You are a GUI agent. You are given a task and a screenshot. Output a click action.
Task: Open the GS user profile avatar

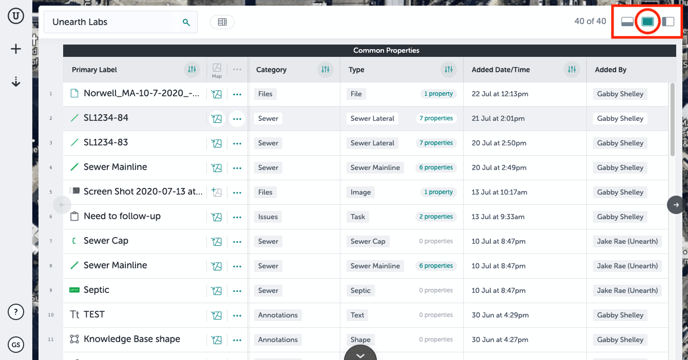point(16,345)
